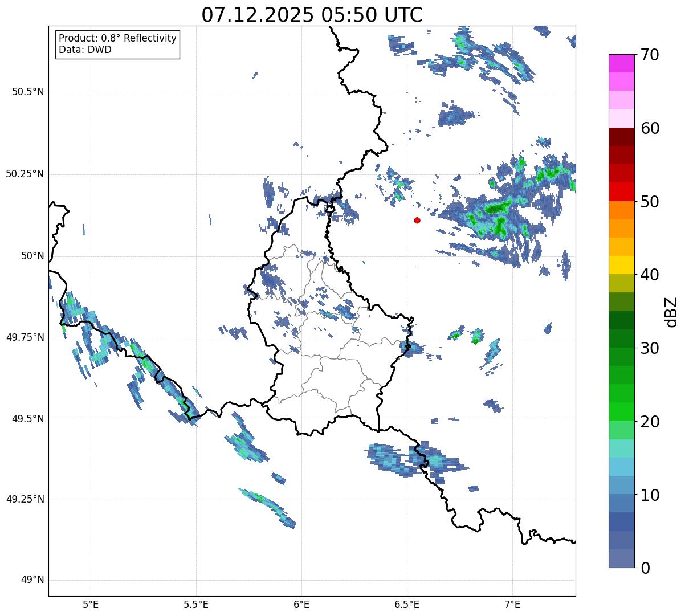Screen dimensions: 685x616
Task: Click the 60 tick on colorbar
Action: [650, 128]
